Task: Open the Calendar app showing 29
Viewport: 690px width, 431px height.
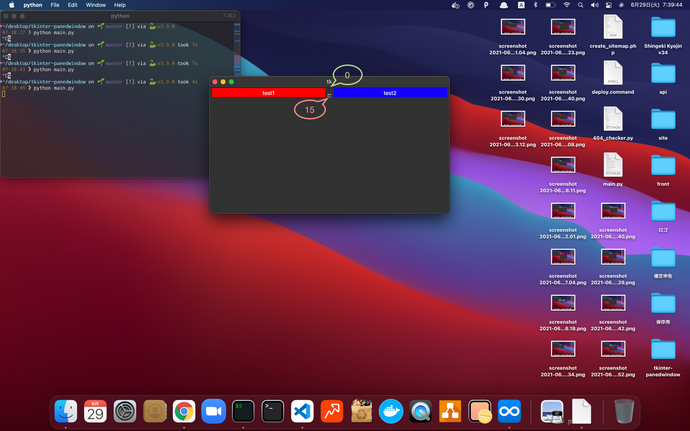Action: 95,411
